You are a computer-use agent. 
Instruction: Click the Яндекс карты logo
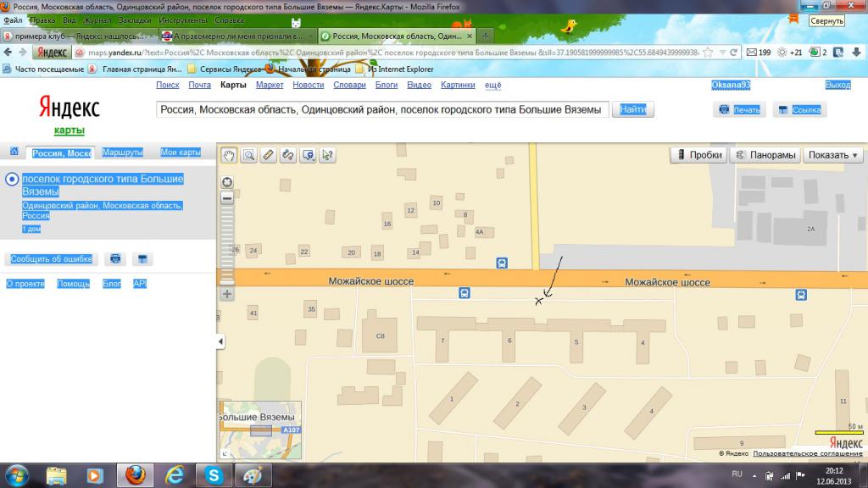[70, 114]
